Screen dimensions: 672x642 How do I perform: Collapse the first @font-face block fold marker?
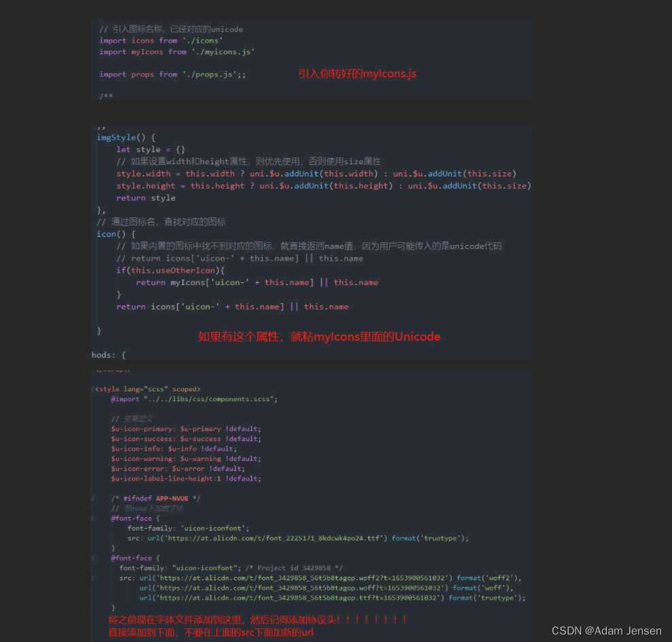pos(92,518)
